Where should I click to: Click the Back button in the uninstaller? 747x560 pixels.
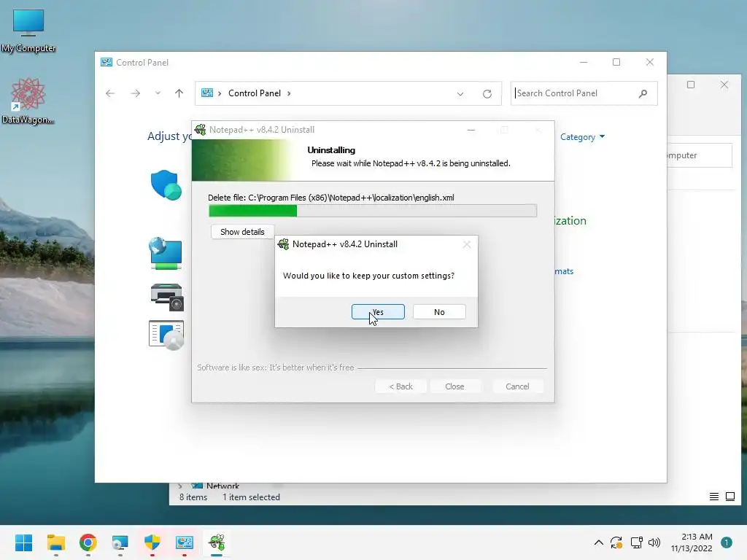400,386
